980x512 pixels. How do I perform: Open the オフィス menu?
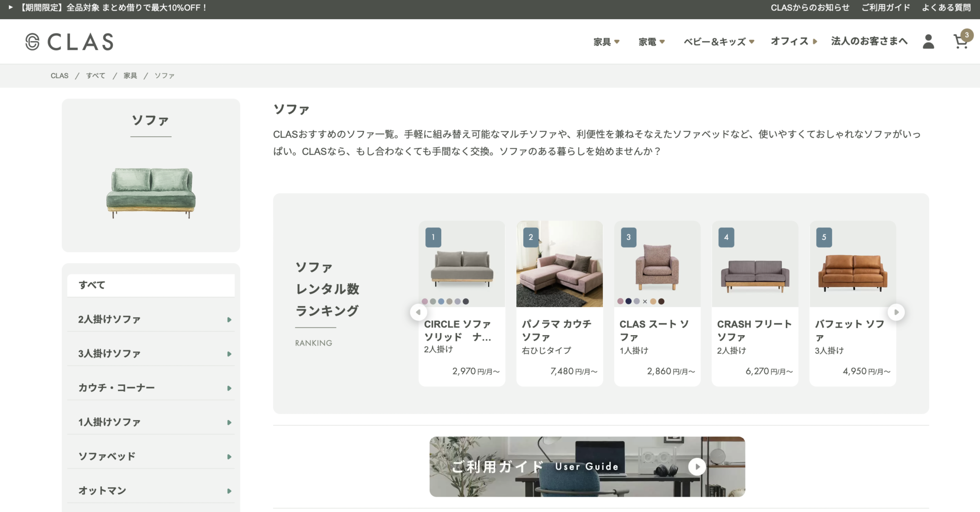[x=794, y=42]
